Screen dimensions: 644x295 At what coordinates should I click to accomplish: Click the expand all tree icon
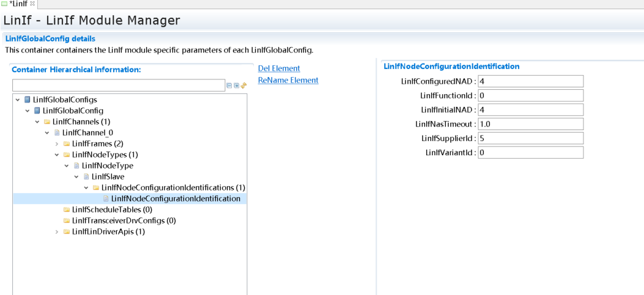pos(236,86)
